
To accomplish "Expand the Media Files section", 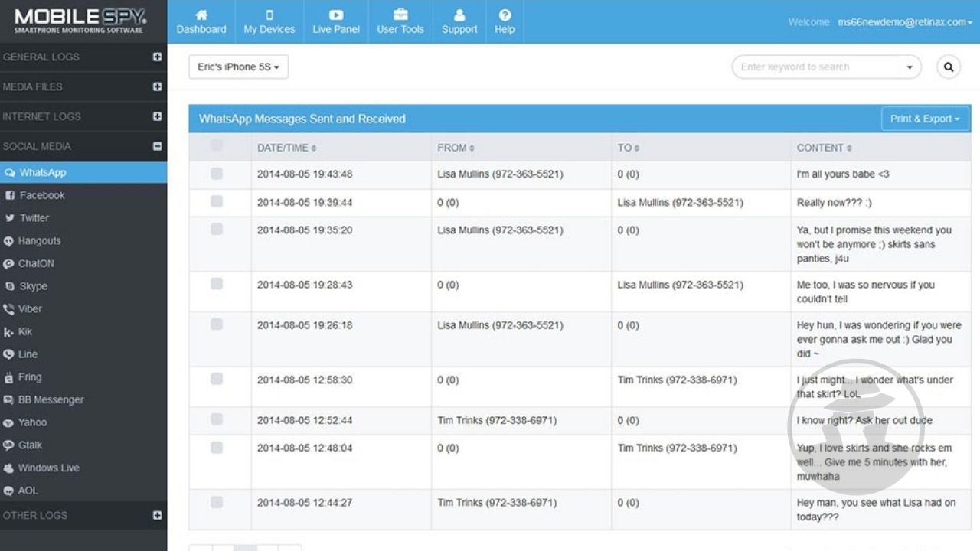I will (x=158, y=86).
